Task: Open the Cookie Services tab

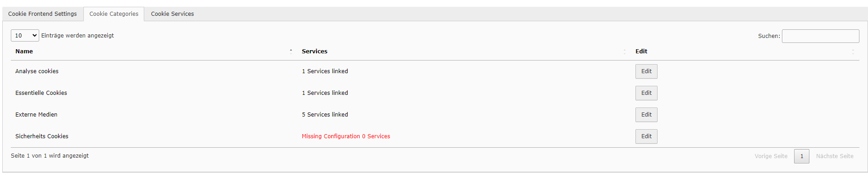Action: point(172,14)
